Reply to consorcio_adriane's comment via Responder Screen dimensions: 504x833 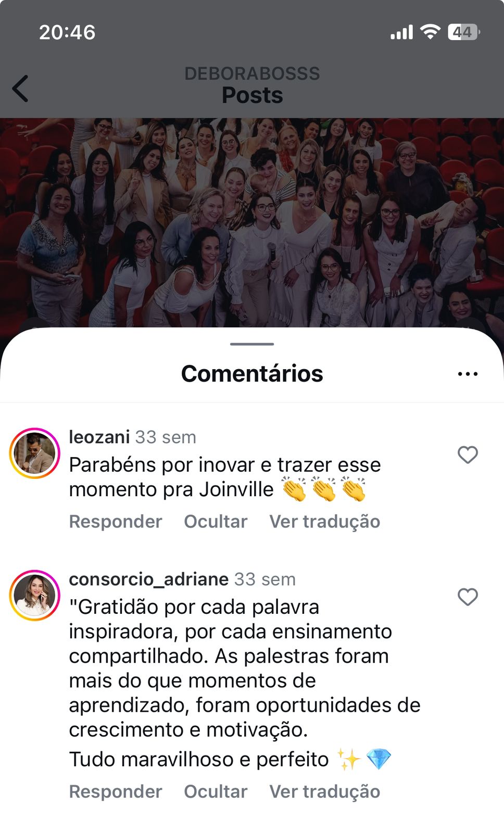pyautogui.click(x=116, y=792)
